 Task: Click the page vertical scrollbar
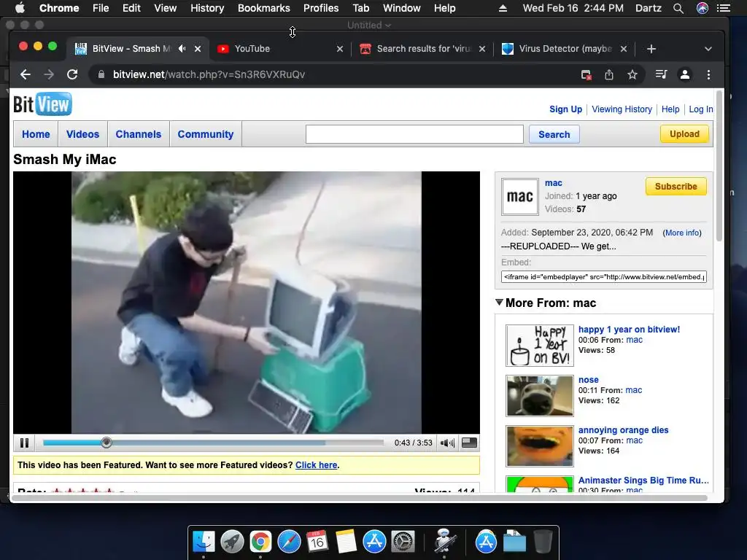click(719, 167)
